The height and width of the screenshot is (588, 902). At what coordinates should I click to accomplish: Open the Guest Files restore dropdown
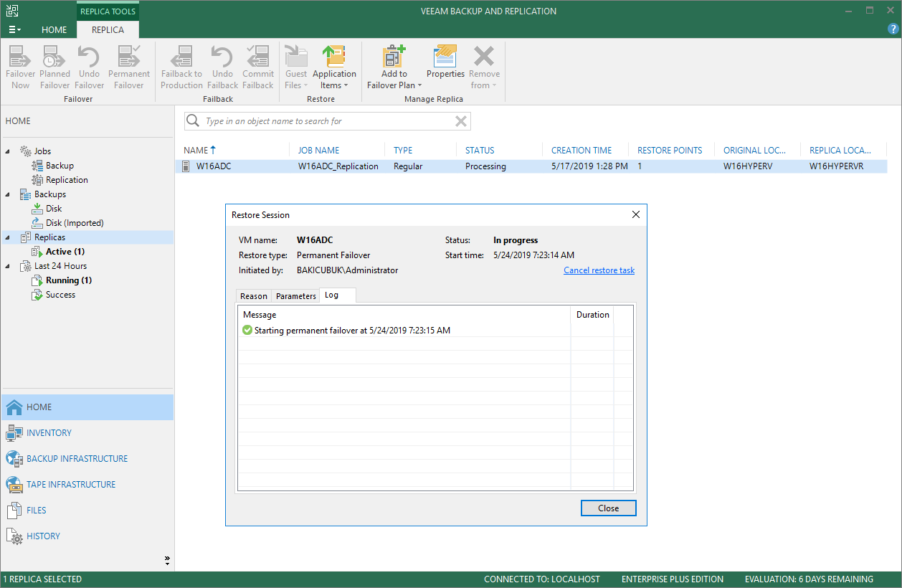[x=296, y=67]
